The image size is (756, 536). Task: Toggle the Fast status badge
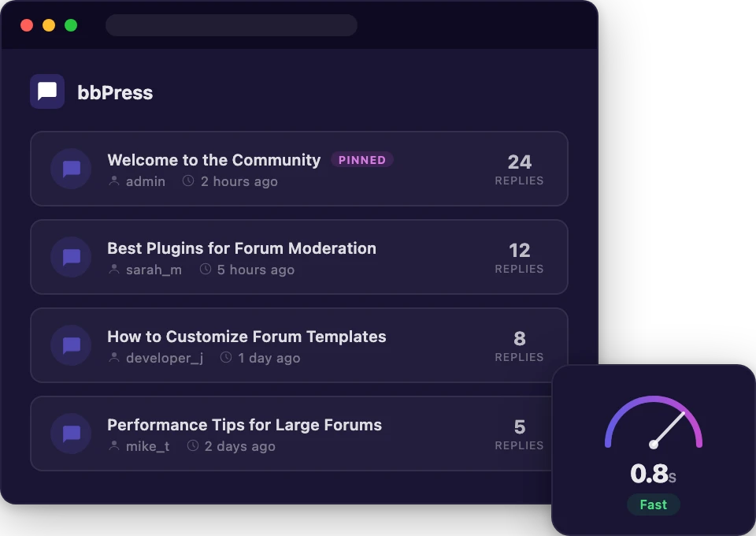pyautogui.click(x=653, y=504)
